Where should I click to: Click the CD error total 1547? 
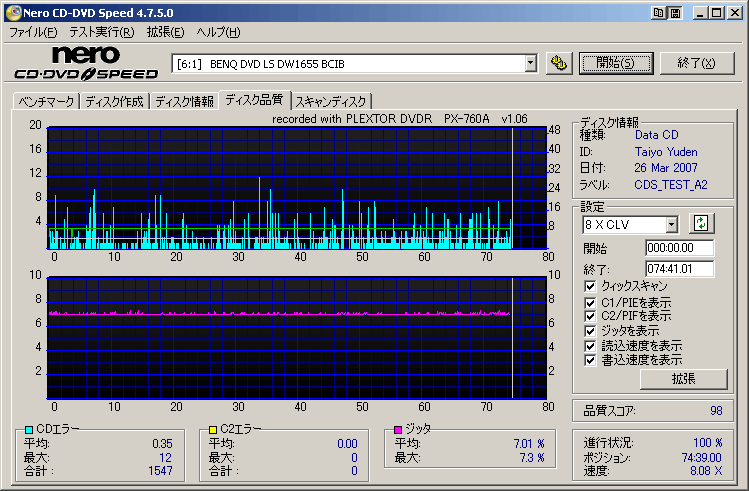coord(160,471)
